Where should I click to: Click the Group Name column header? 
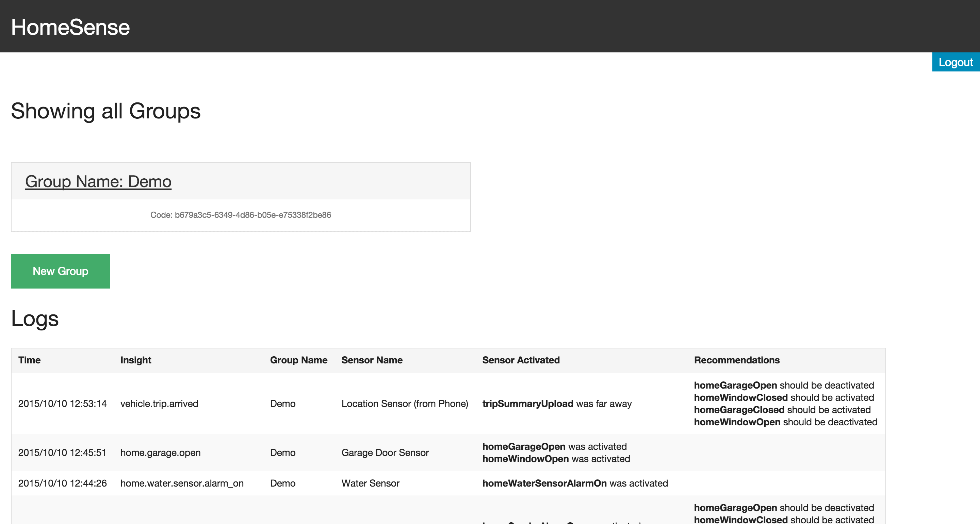(x=298, y=360)
